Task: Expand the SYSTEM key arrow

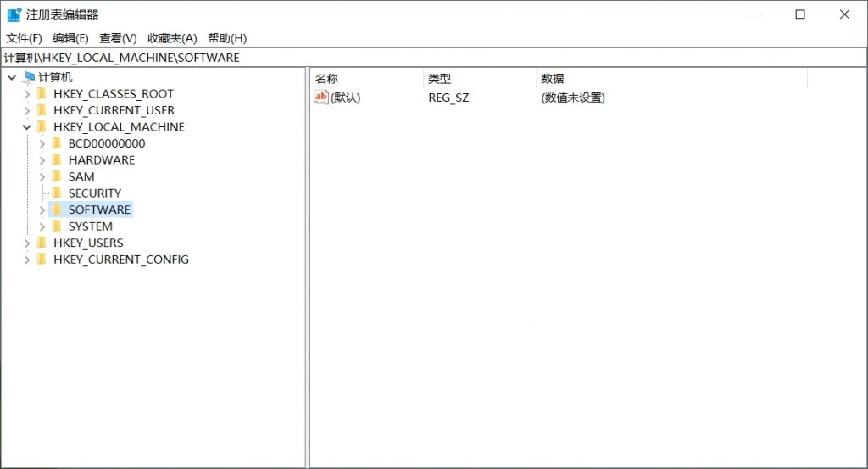Action: 42,227
